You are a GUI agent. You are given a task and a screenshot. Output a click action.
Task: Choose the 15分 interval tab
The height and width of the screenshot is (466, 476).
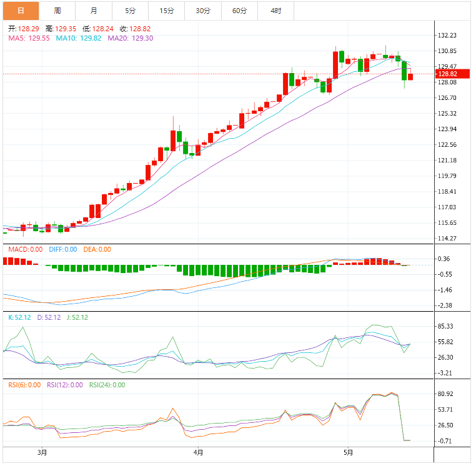[x=166, y=11]
